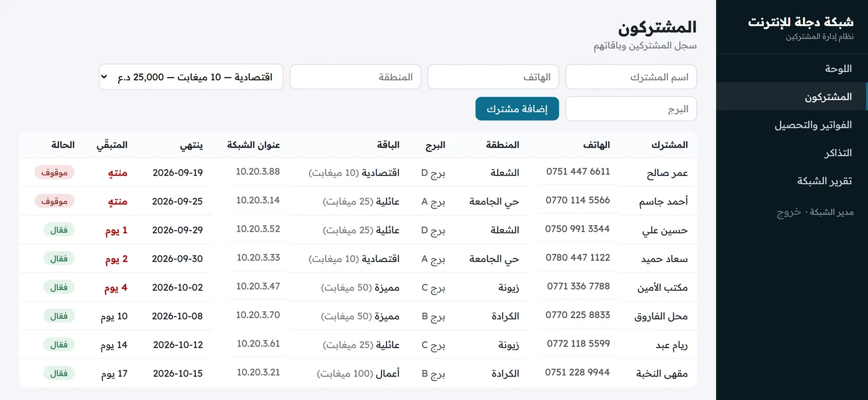This screenshot has height=400, width=868.
Task: Open the package dropdown اقتصادية 10 ميغابت
Action: [x=191, y=77]
